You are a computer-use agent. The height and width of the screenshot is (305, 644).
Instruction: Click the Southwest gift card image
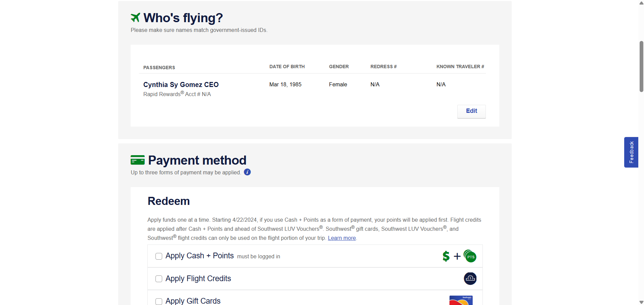point(461,300)
